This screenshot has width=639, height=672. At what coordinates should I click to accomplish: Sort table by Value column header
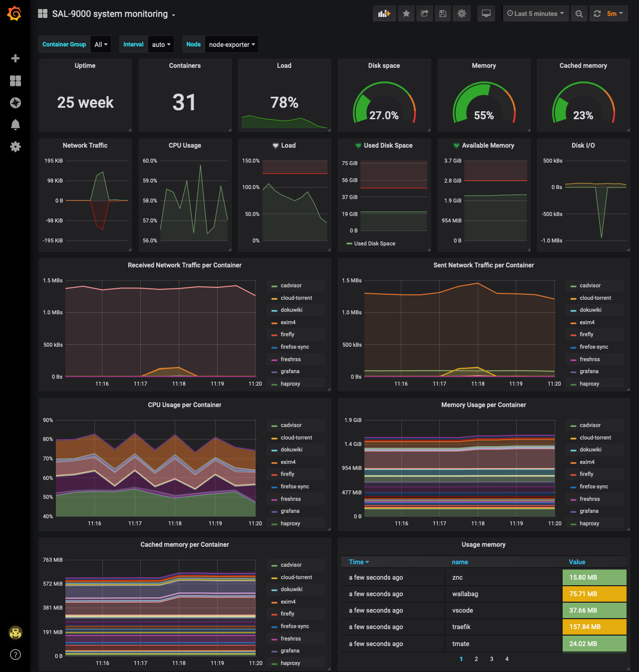click(x=577, y=562)
